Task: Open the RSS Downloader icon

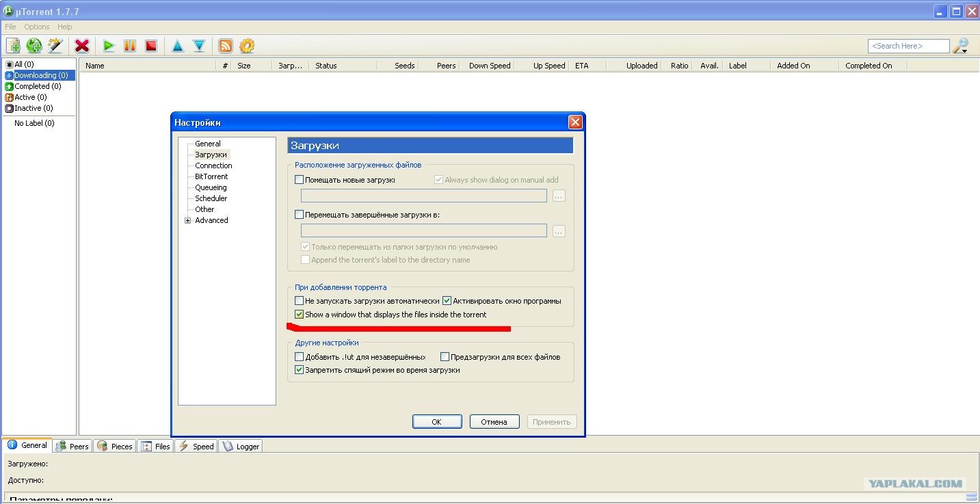Action: coord(226,46)
